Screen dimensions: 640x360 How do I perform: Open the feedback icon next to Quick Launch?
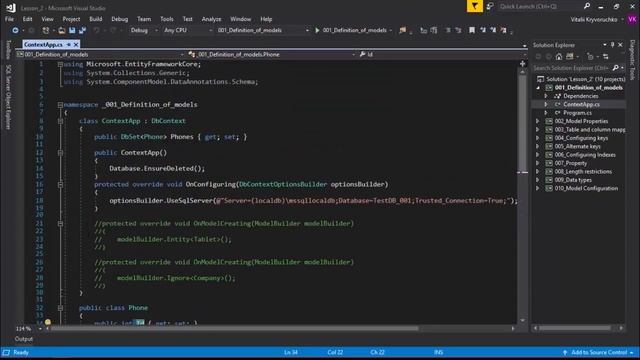coord(490,7)
